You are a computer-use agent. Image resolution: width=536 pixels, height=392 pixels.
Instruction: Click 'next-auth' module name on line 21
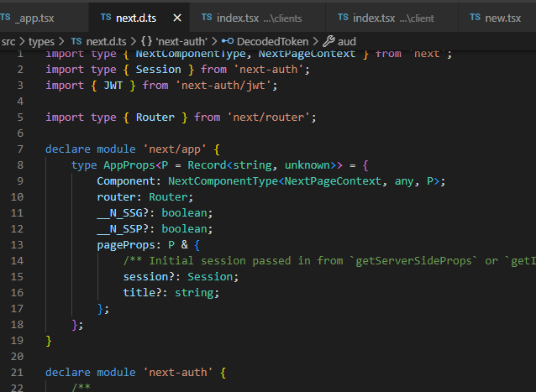(178, 372)
